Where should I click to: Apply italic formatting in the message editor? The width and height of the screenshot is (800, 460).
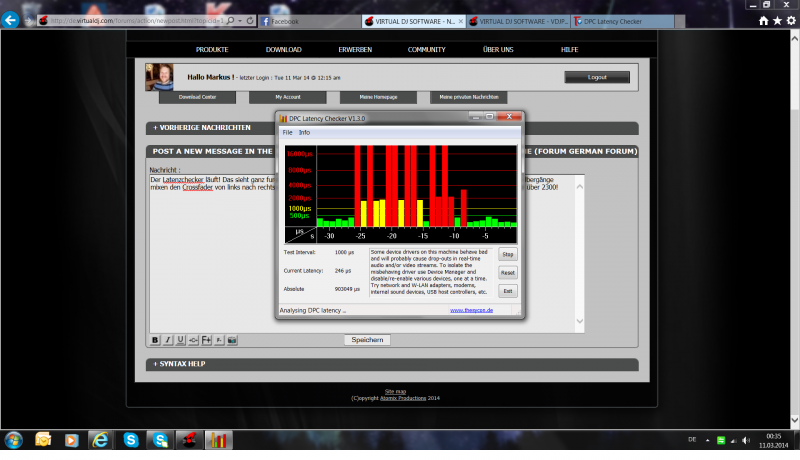(168, 340)
